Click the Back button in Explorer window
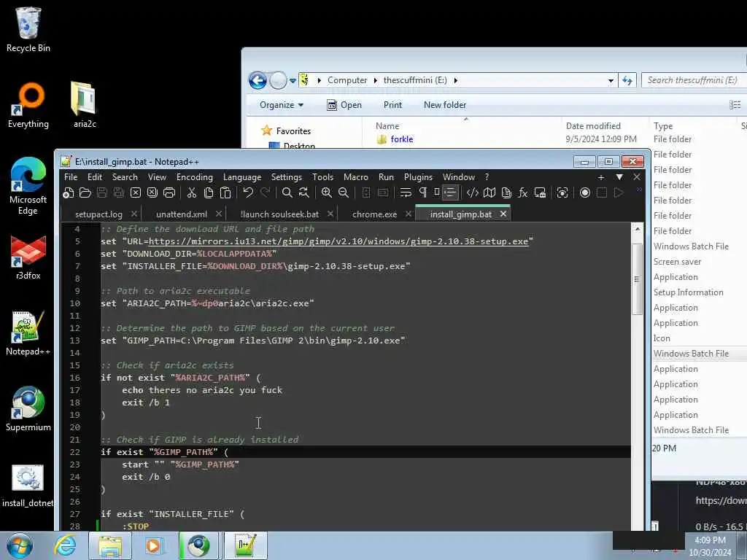 click(x=258, y=80)
